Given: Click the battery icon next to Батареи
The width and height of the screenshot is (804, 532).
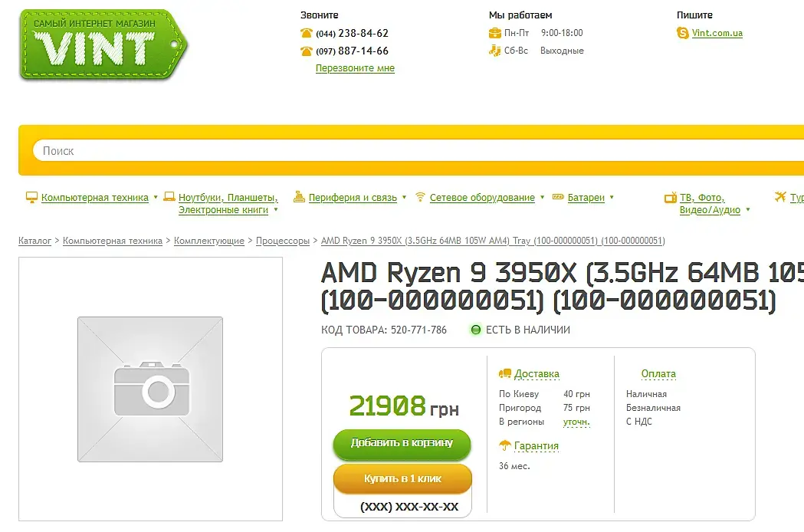Looking at the screenshot, I should tap(558, 198).
